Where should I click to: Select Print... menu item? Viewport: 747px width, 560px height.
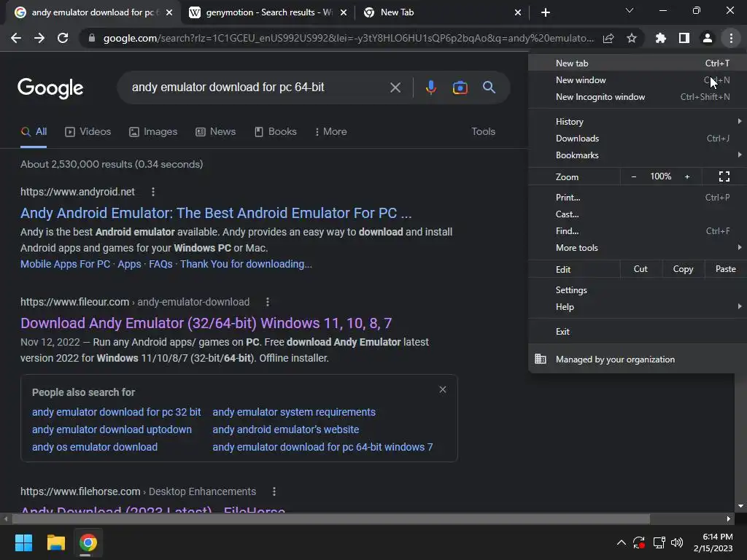point(638,197)
